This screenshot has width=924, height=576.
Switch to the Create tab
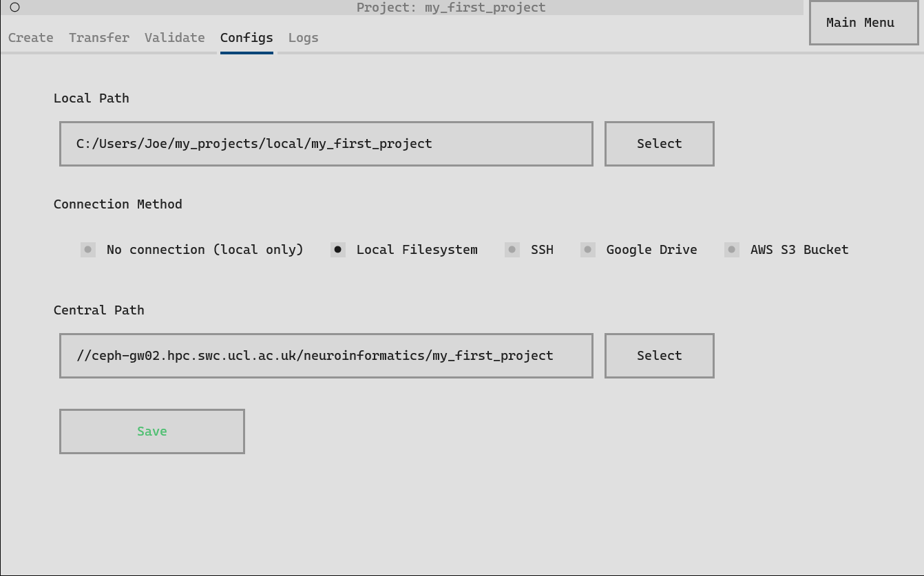click(31, 38)
